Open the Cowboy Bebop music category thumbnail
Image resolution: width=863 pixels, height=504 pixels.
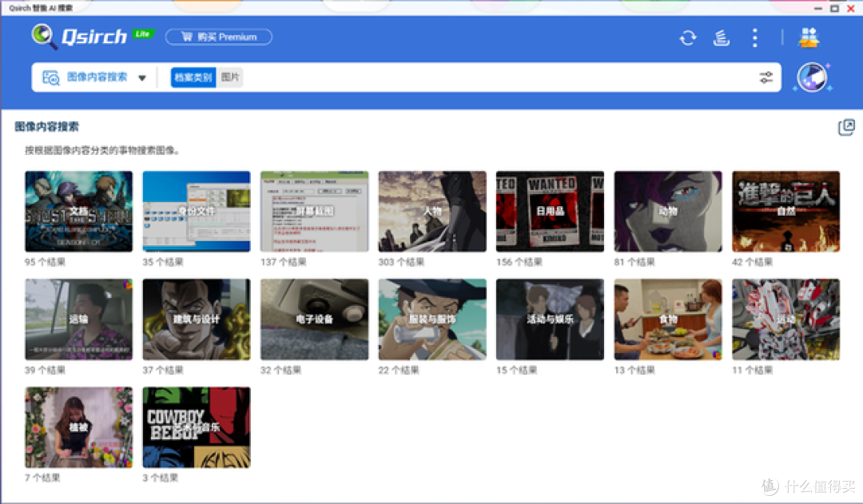point(197,427)
